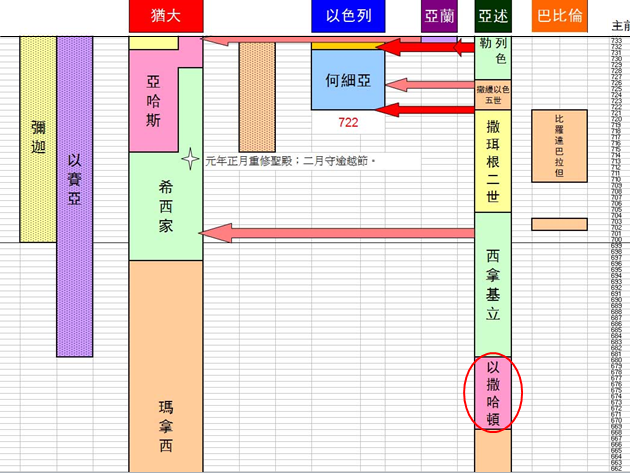Select the purple 以賽亞 prophet bar
The height and width of the screenshot is (473, 630).
[75, 197]
